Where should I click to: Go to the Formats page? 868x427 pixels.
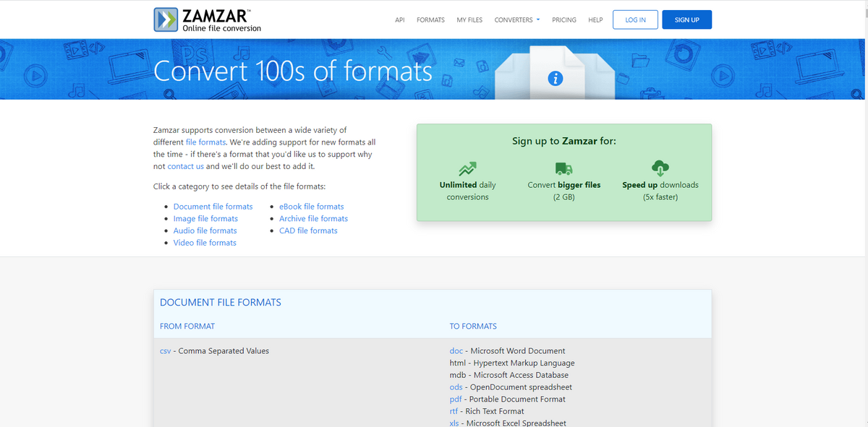[x=430, y=20]
